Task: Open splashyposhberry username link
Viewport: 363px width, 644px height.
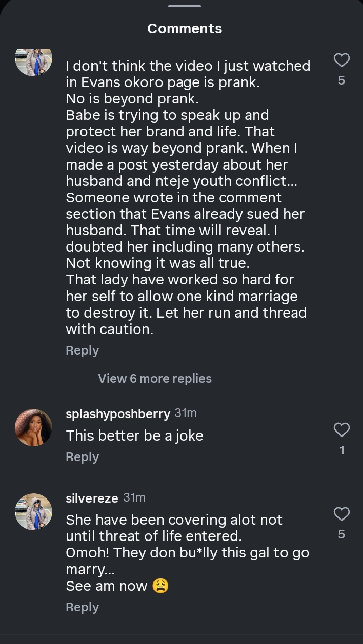Action: point(118,414)
